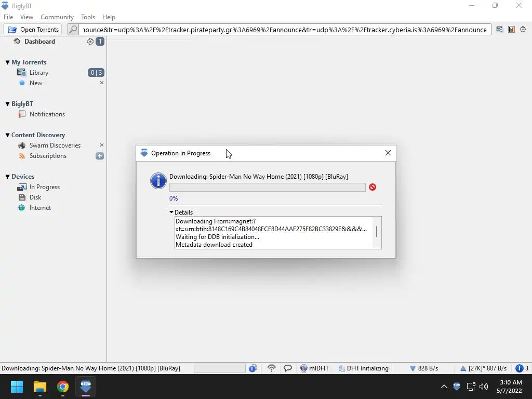Click the status bar progress bar
Screen dimensions: 532x399
pos(220,368)
